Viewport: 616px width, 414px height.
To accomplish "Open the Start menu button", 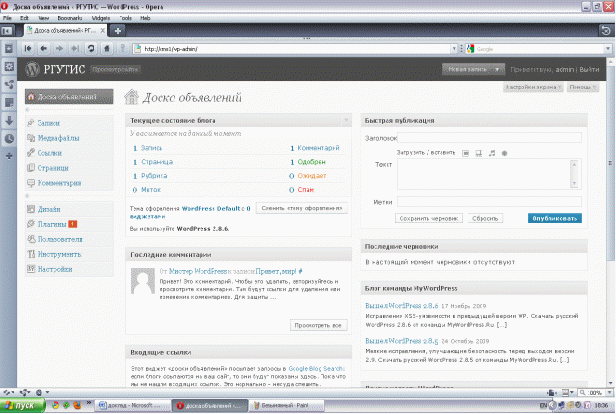I will pyautogui.click(x=22, y=405).
